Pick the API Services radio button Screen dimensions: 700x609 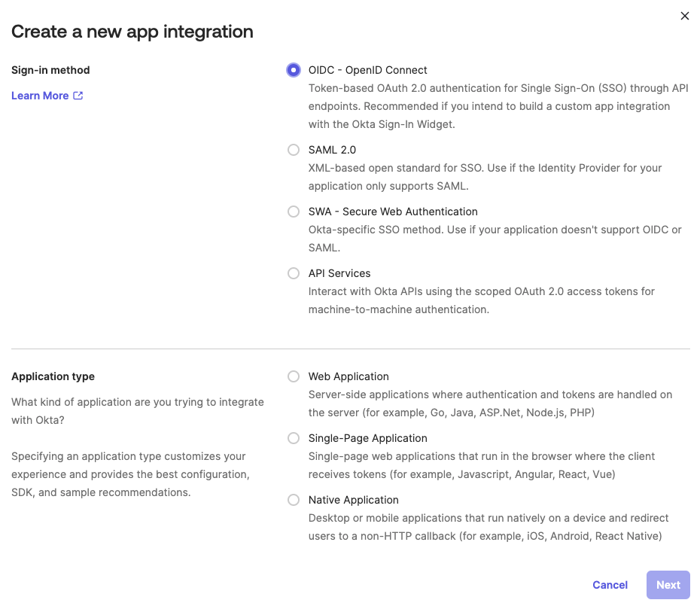[x=294, y=273]
